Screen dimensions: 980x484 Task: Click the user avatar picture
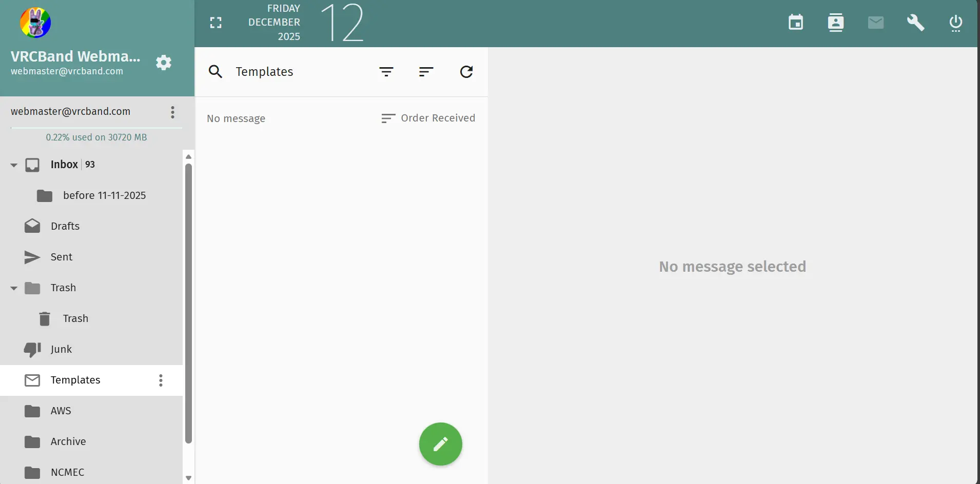[35, 23]
